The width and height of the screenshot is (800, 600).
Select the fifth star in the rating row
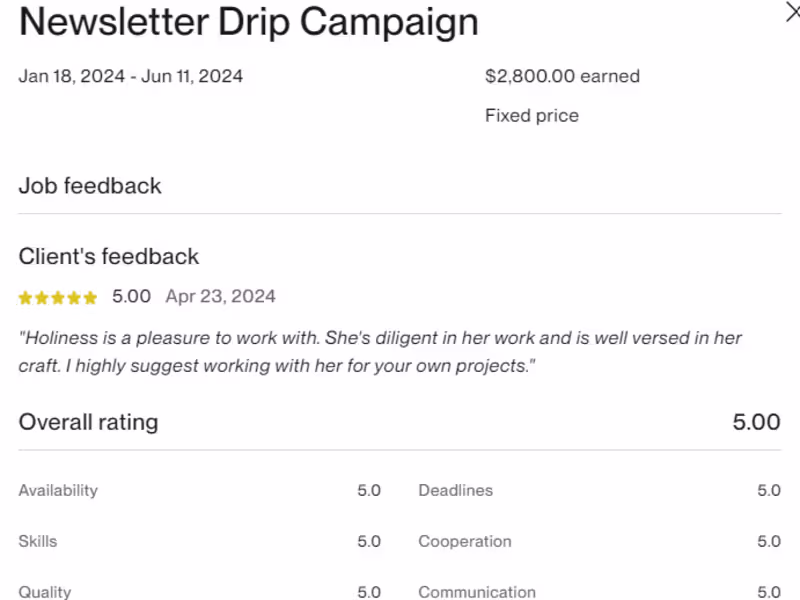90,297
